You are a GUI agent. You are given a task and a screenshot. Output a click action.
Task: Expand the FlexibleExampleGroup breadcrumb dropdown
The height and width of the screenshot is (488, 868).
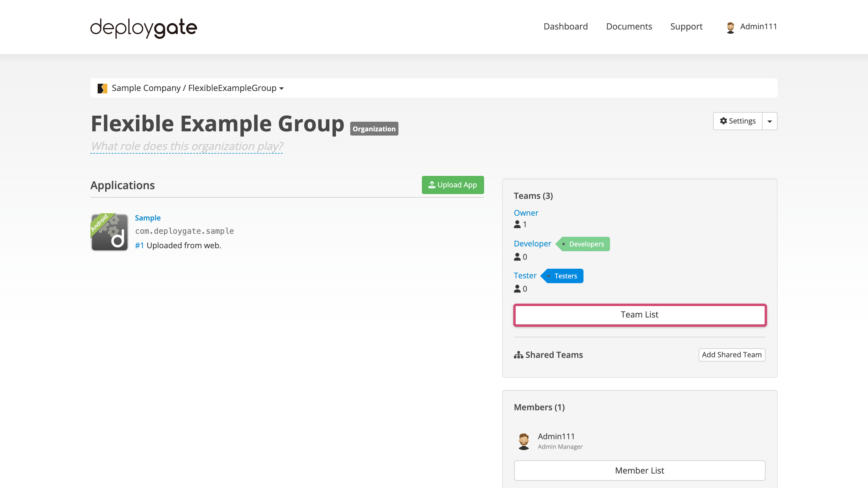(x=282, y=88)
